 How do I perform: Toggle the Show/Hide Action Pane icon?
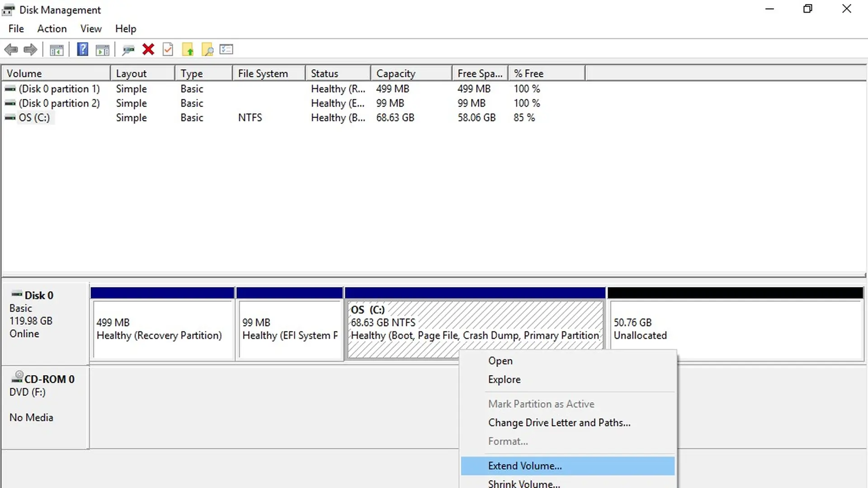(x=103, y=50)
